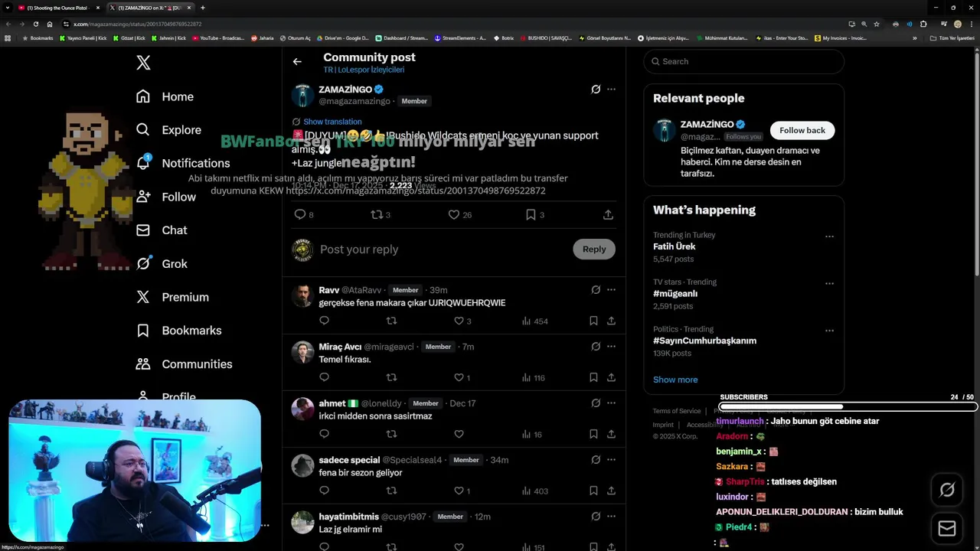Bookmark ahmet's reply
980x551 pixels.
(x=593, y=434)
